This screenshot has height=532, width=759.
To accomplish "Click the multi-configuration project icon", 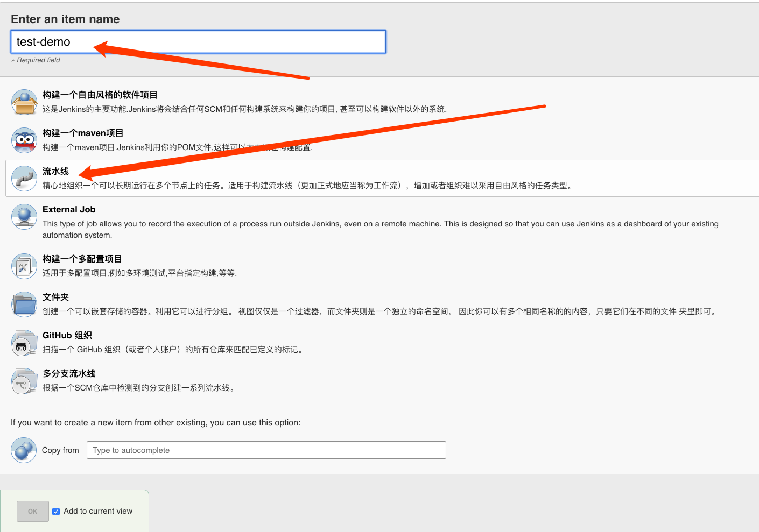I will click(24, 266).
